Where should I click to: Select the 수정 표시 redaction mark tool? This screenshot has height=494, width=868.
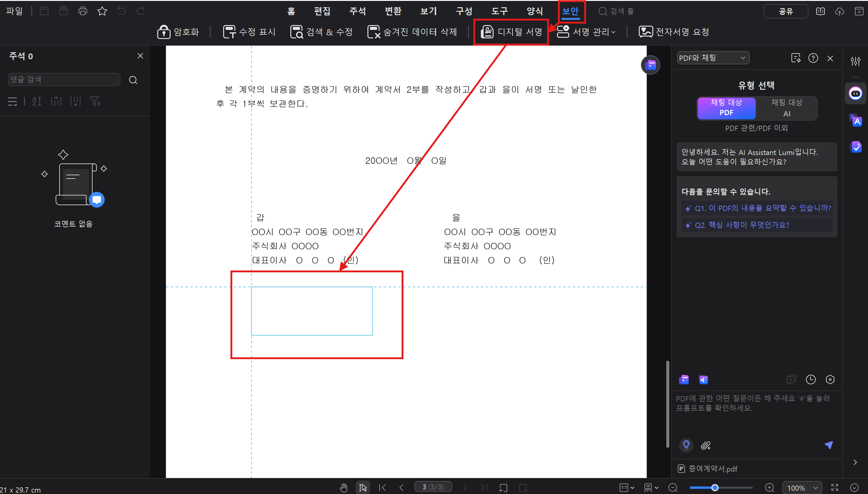click(x=249, y=32)
